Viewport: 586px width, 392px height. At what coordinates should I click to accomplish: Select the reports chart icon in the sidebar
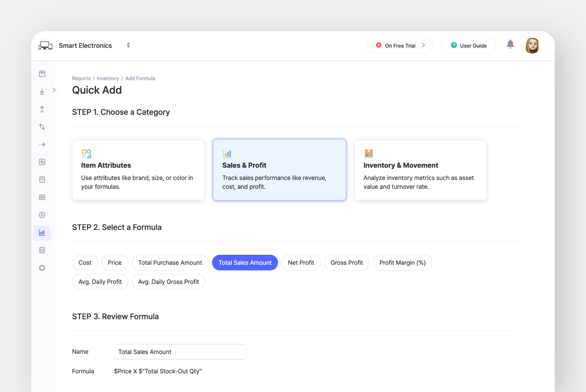coord(42,233)
